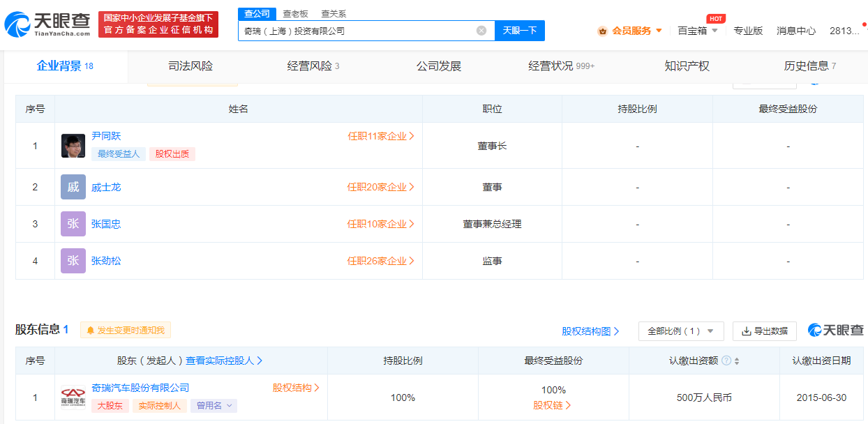Click the help icon next to 认缴出资额
Screen dimensions: 868x424
click(726, 361)
